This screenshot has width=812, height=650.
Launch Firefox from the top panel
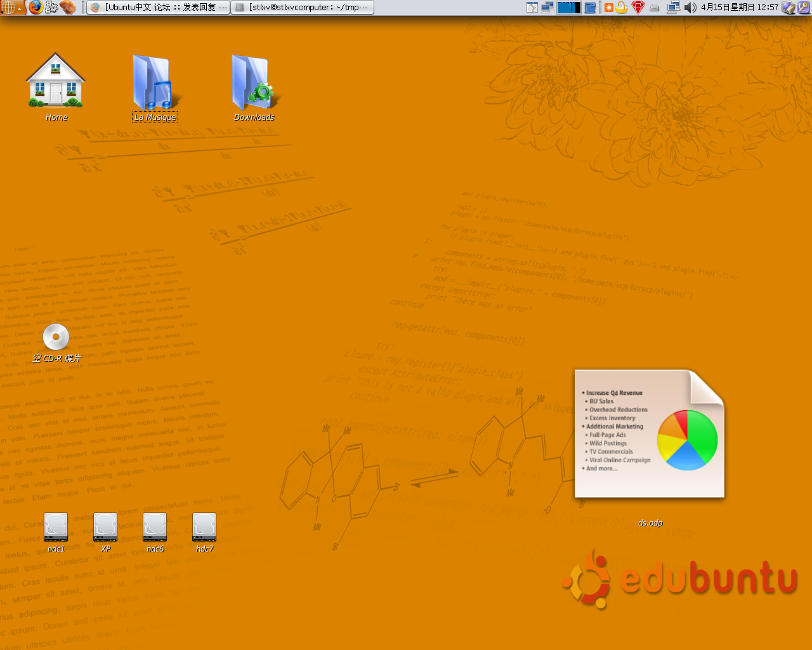36,8
